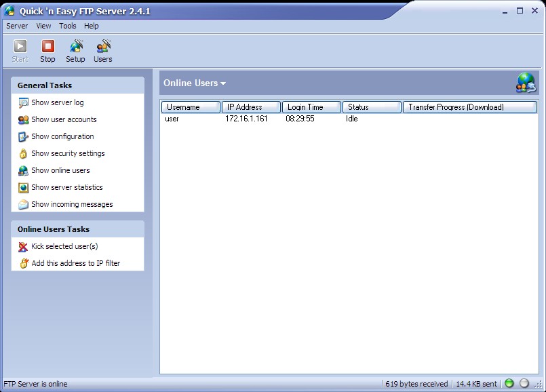Open the Users toolbar icon

pos(103,46)
